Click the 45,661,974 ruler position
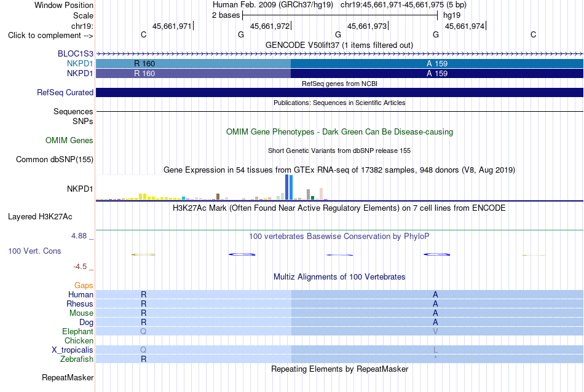The height and width of the screenshot is (392, 584). tap(465, 26)
